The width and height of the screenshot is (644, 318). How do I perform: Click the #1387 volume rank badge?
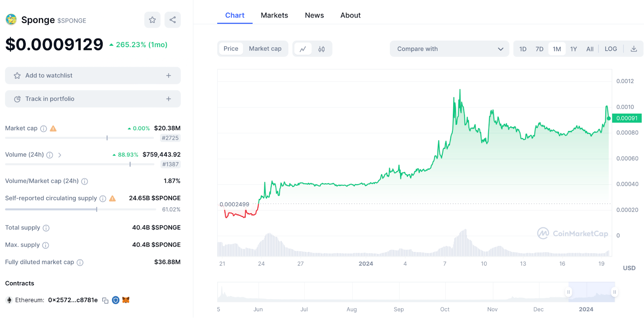(x=171, y=164)
